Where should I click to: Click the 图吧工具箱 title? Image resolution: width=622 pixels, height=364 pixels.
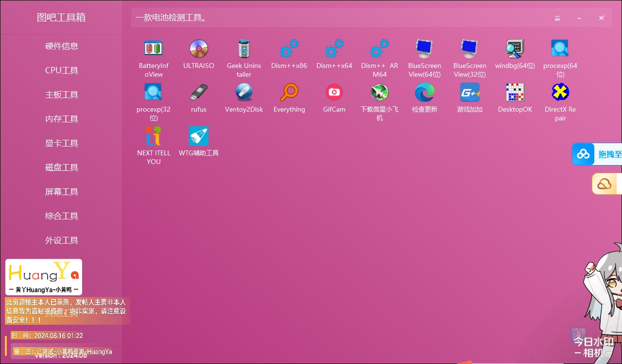(61, 17)
